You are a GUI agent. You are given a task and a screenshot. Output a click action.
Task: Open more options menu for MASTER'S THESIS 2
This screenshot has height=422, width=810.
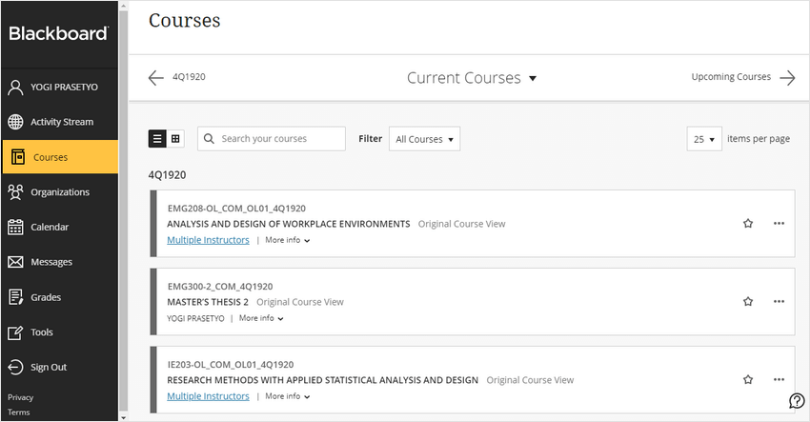pos(779,302)
